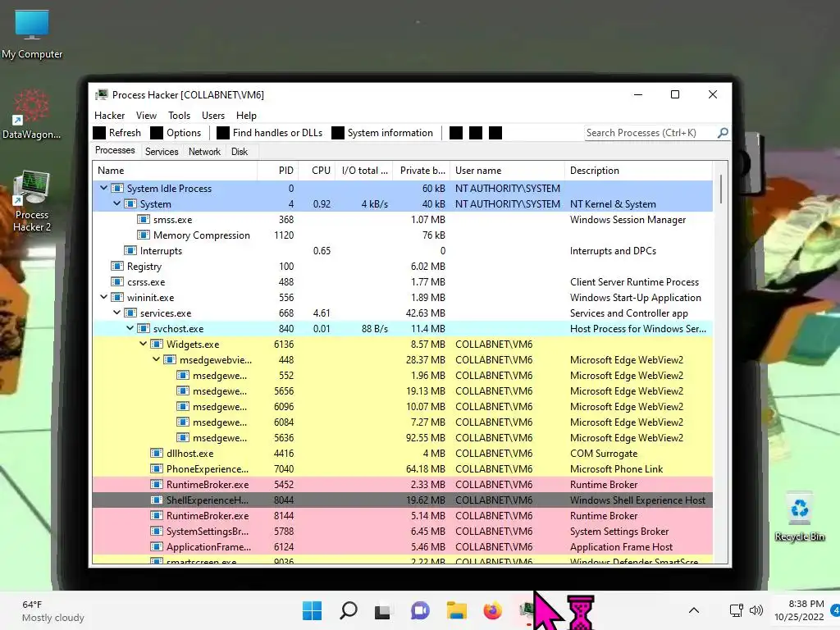
Task: Open the View menu
Action: (x=146, y=115)
